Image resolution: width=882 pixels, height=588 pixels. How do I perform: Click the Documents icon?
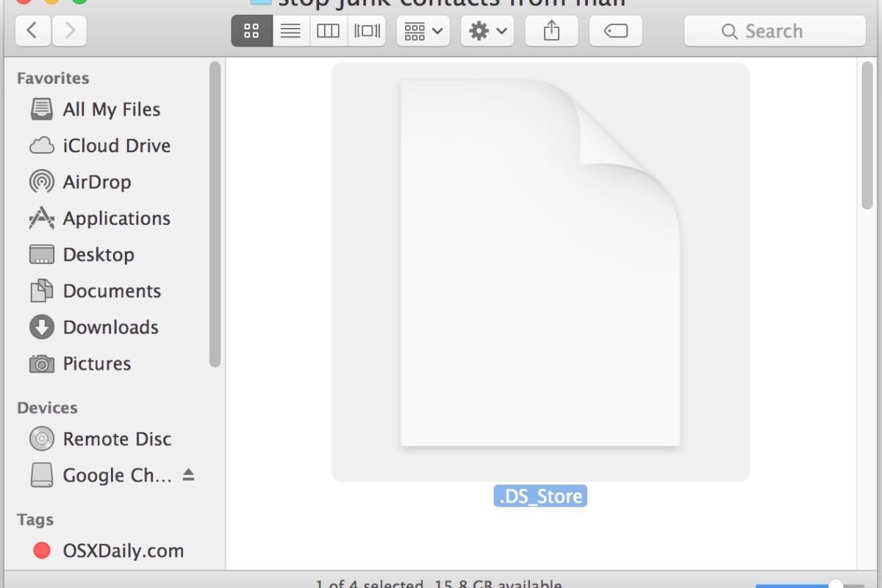point(42,291)
